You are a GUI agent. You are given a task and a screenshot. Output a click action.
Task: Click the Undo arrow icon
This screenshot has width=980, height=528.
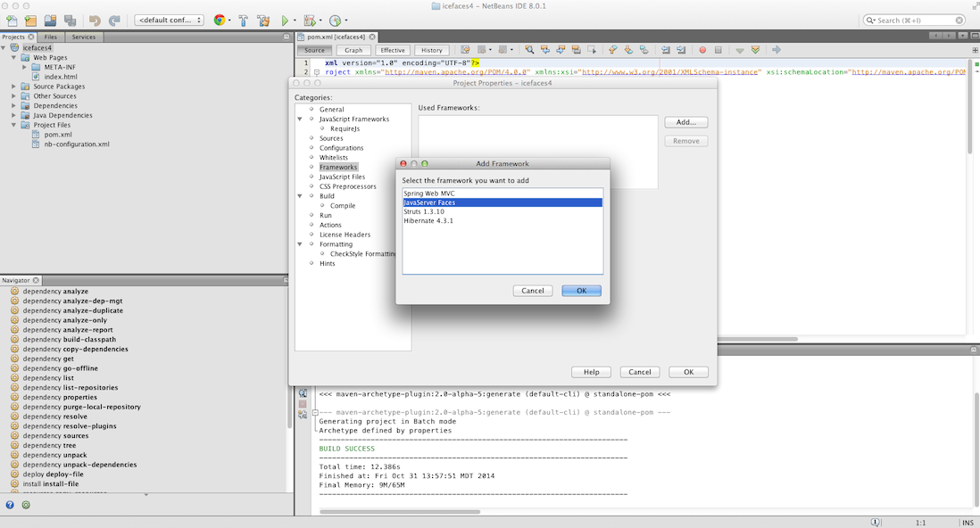click(x=95, y=20)
